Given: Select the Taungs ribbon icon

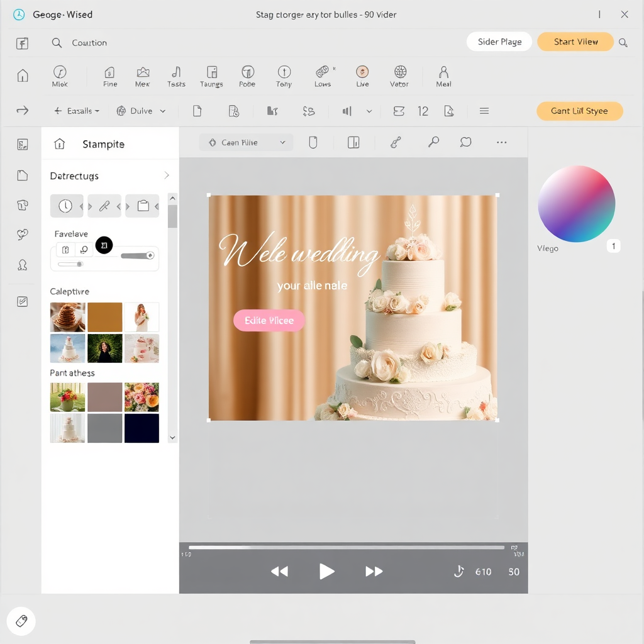Looking at the screenshot, I should point(211,76).
